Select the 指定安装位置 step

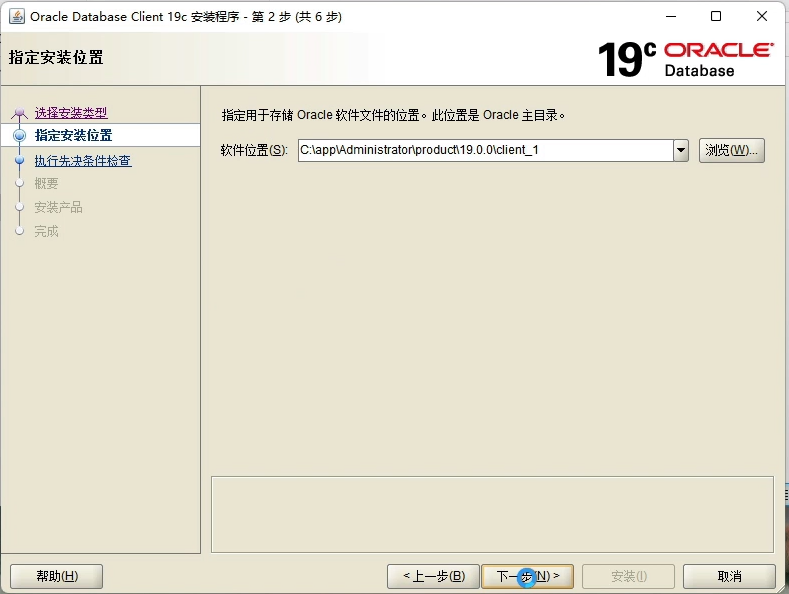click(73, 135)
